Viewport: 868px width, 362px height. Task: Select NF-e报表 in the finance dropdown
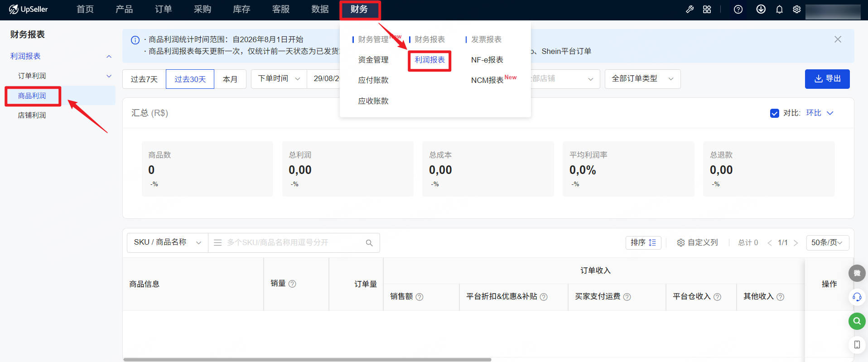487,60
